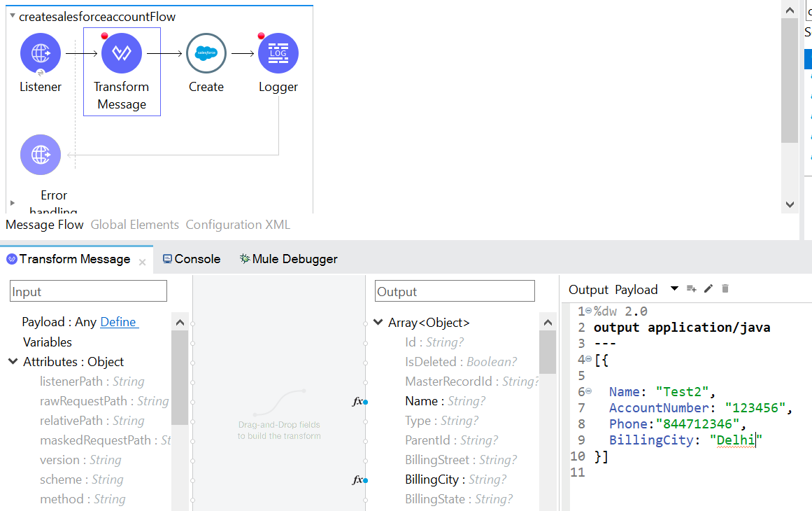
Task: Toggle the breakpoint dot on Transform Message
Action: (105, 36)
